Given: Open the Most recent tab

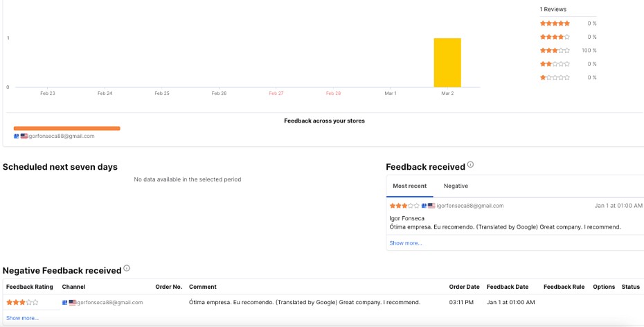Looking at the screenshot, I should pyautogui.click(x=409, y=186).
